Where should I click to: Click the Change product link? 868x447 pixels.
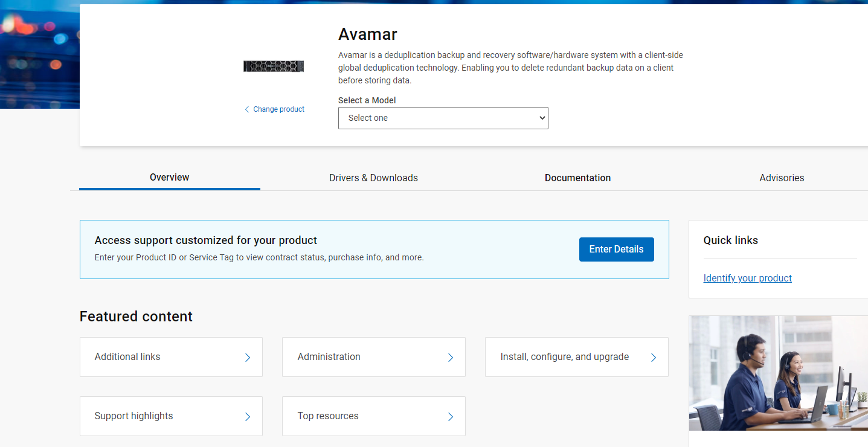(x=278, y=109)
